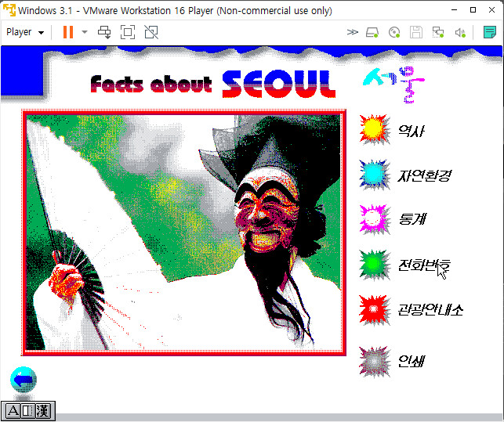Expand the hidden devices chevron

(353, 32)
